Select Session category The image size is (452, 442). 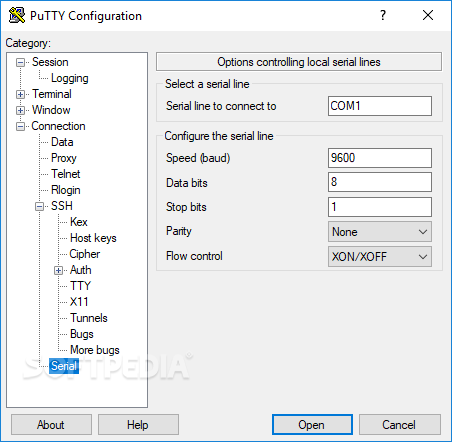point(50,62)
